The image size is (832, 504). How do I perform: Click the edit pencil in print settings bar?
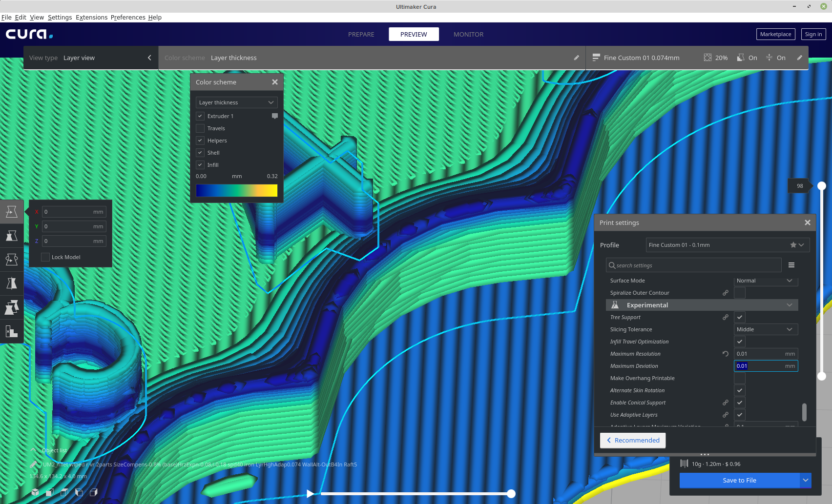[799, 58]
